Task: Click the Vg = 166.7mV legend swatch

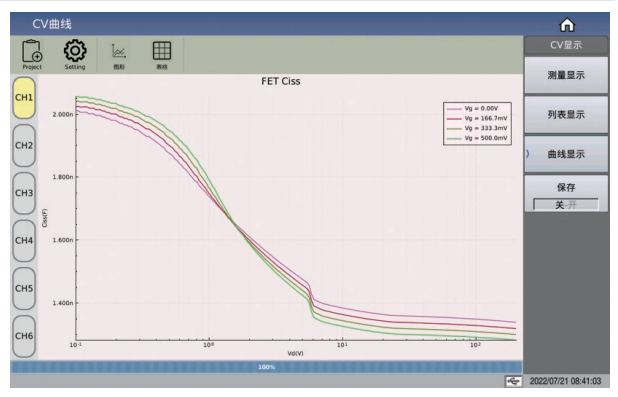Action: tap(454, 118)
